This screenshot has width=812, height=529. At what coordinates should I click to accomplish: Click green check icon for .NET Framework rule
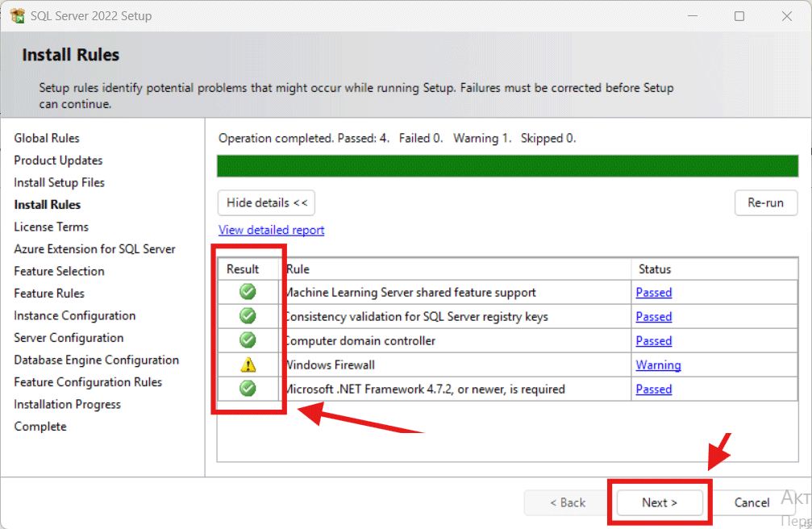(x=248, y=389)
